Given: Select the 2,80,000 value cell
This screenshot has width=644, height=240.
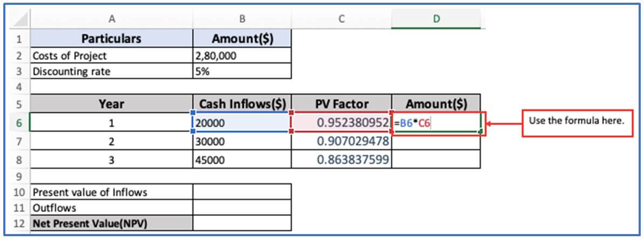Looking at the screenshot, I should click(x=242, y=56).
